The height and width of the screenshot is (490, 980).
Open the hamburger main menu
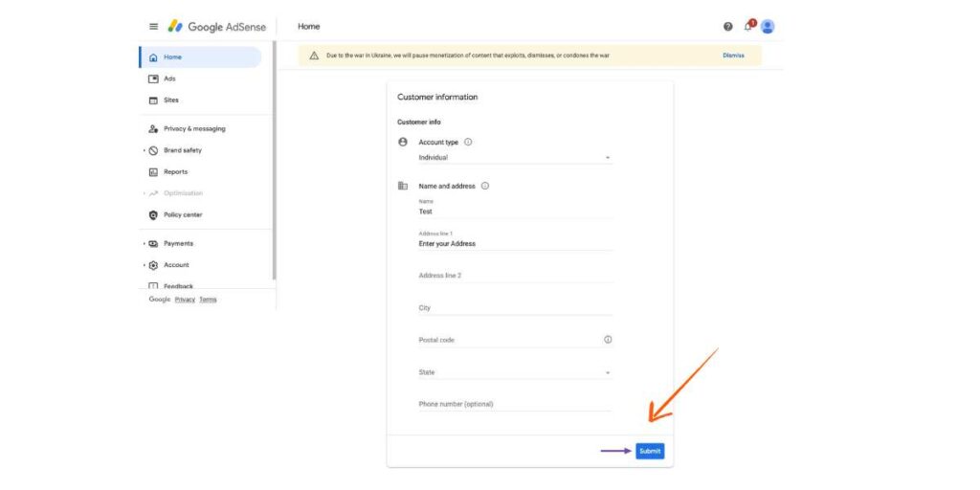tap(153, 27)
